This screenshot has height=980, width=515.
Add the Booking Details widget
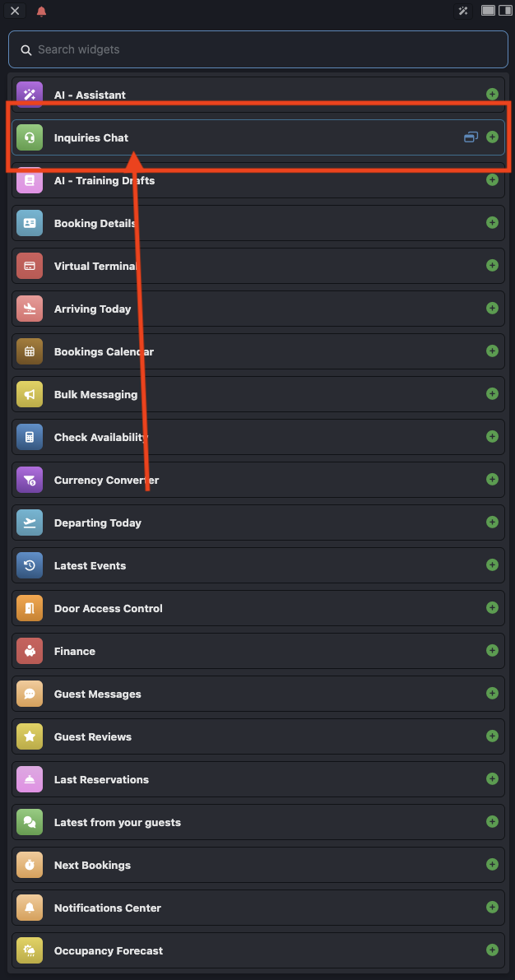click(x=492, y=222)
